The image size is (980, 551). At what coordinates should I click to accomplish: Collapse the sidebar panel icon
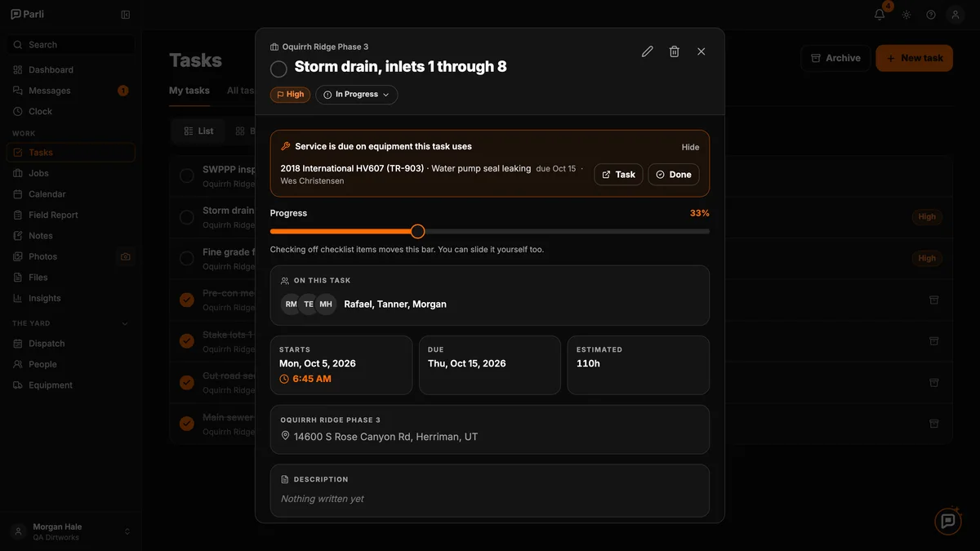125,15
